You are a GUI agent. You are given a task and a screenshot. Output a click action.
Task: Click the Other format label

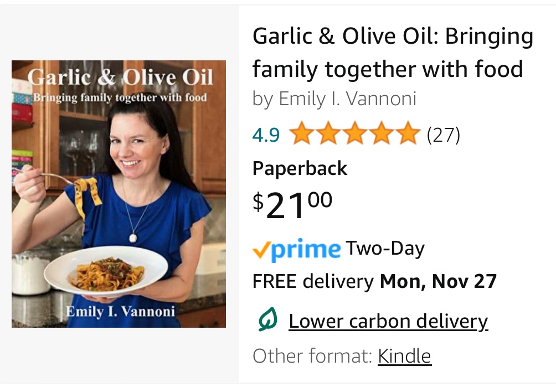click(312, 355)
